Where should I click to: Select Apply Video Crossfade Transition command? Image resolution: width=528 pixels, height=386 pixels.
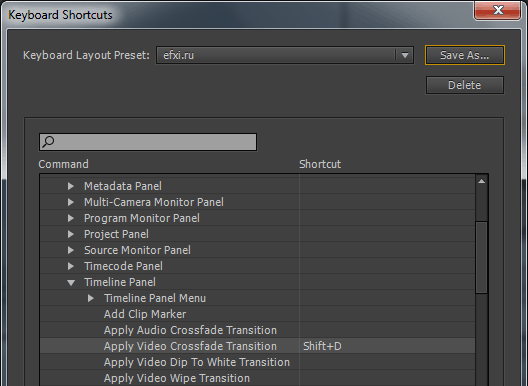coord(190,346)
